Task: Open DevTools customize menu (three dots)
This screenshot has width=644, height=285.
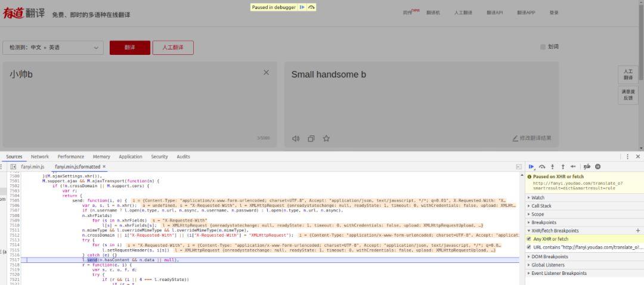Action: click(627, 157)
